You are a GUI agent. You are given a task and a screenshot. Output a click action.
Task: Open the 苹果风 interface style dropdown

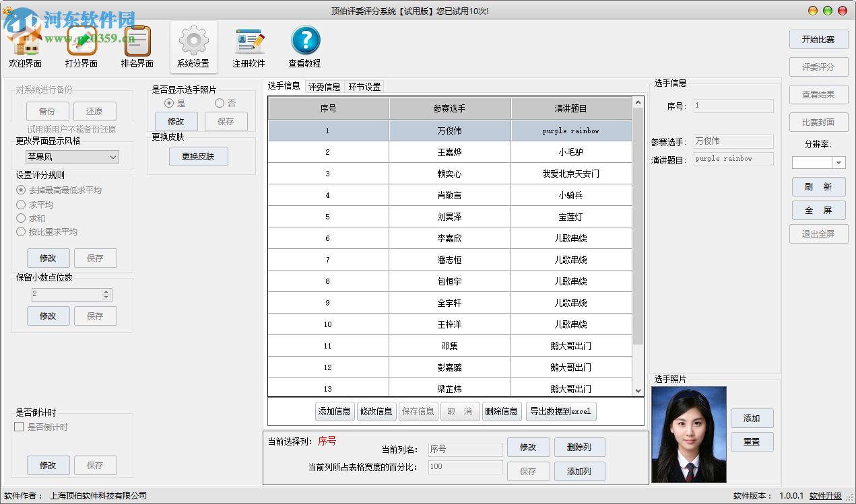(x=72, y=156)
